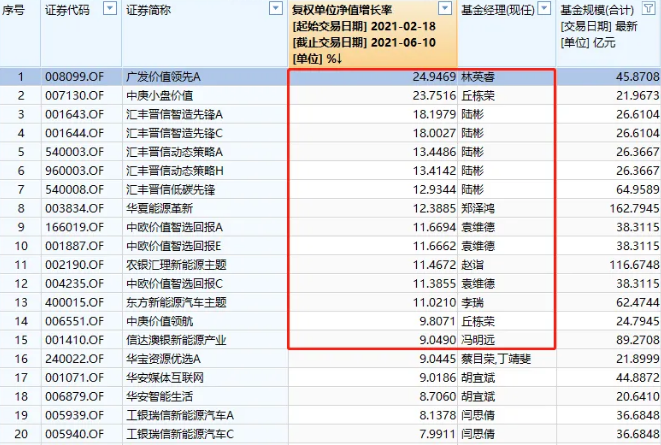
Task: Click fund size 116.6748
Action: pos(634,265)
